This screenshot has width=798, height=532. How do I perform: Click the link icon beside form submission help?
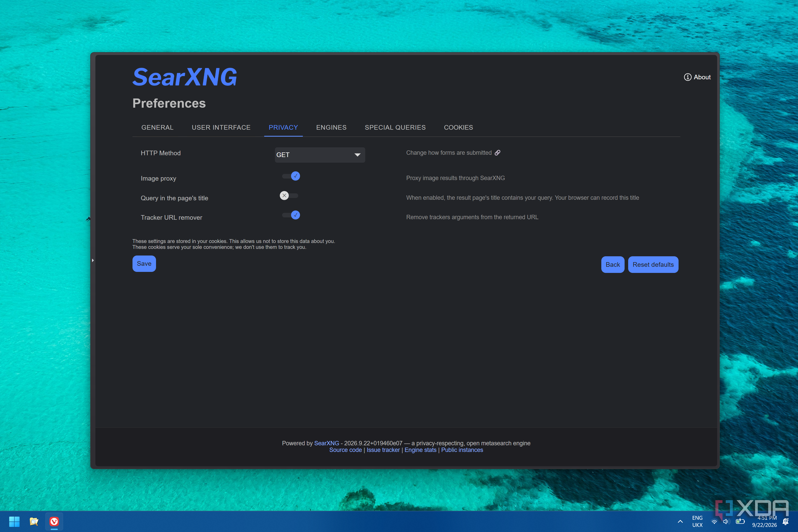point(497,153)
